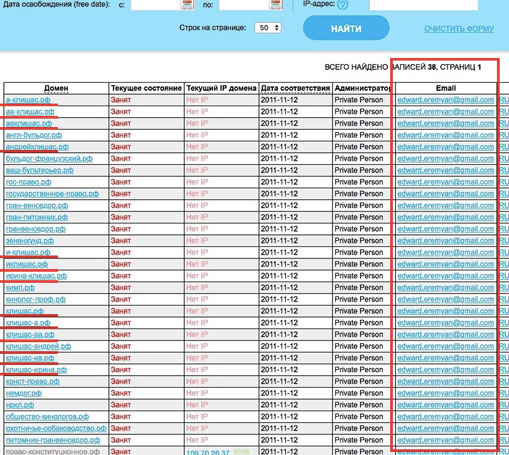Open the domain link питомник-гранвенседор.рф
Screen dimensions: 509x455
(x=53, y=440)
